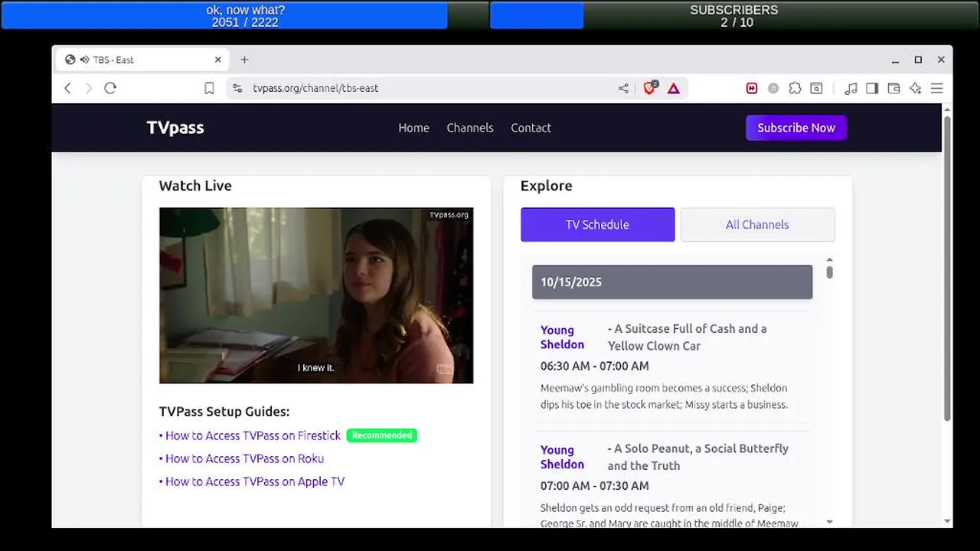980x551 pixels.
Task: Click the browser forward arrow
Action: (88, 88)
